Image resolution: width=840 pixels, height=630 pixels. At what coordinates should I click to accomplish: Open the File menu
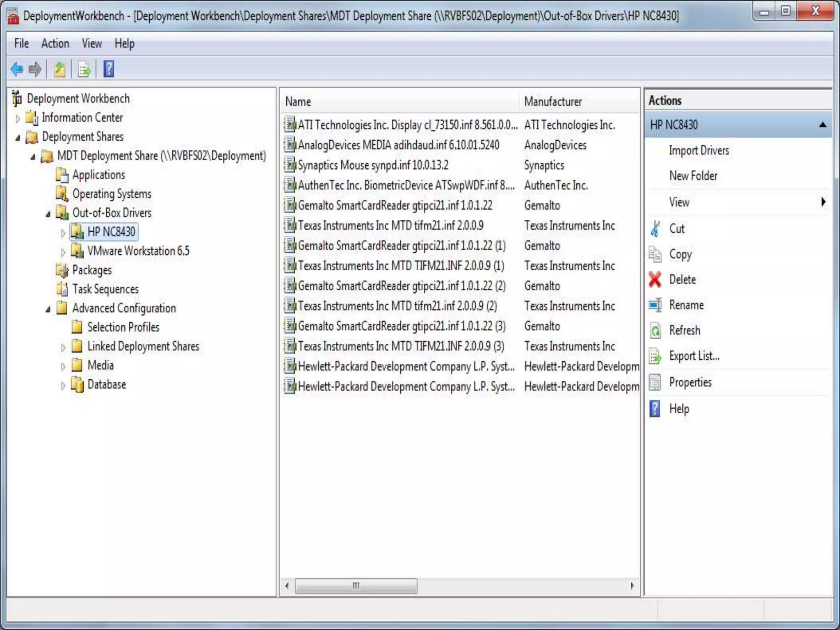[22, 43]
